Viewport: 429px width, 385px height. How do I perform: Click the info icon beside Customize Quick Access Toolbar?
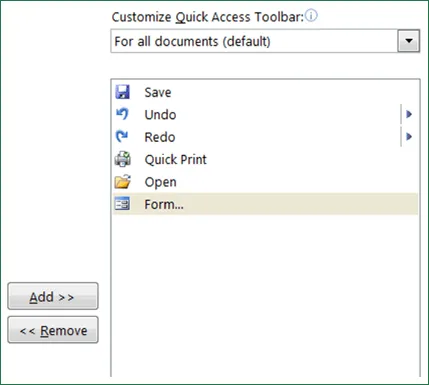point(311,16)
